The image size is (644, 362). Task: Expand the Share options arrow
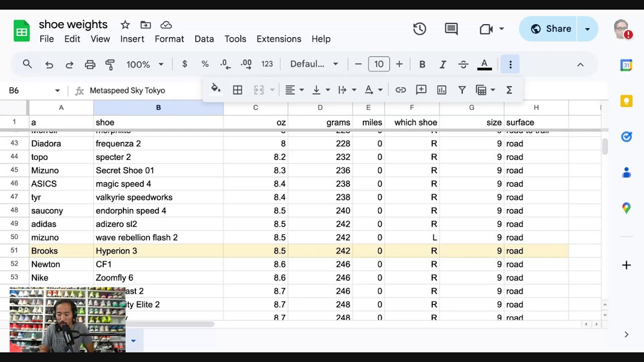pos(587,29)
